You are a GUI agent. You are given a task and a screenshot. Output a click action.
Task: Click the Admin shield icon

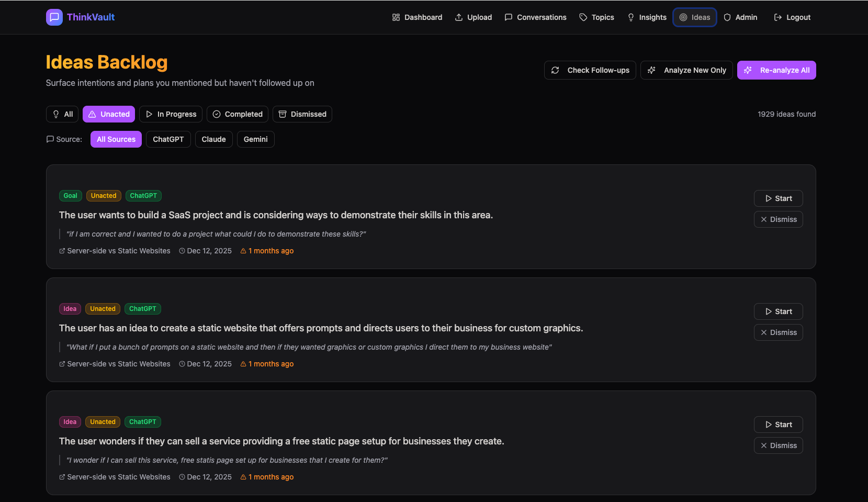[x=727, y=17]
